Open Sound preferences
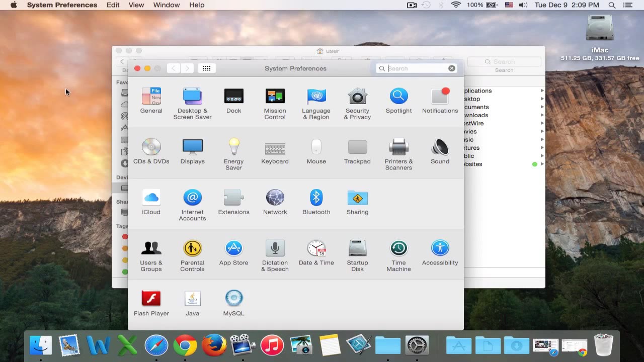Viewport: 644px width, 362px height. point(440,151)
